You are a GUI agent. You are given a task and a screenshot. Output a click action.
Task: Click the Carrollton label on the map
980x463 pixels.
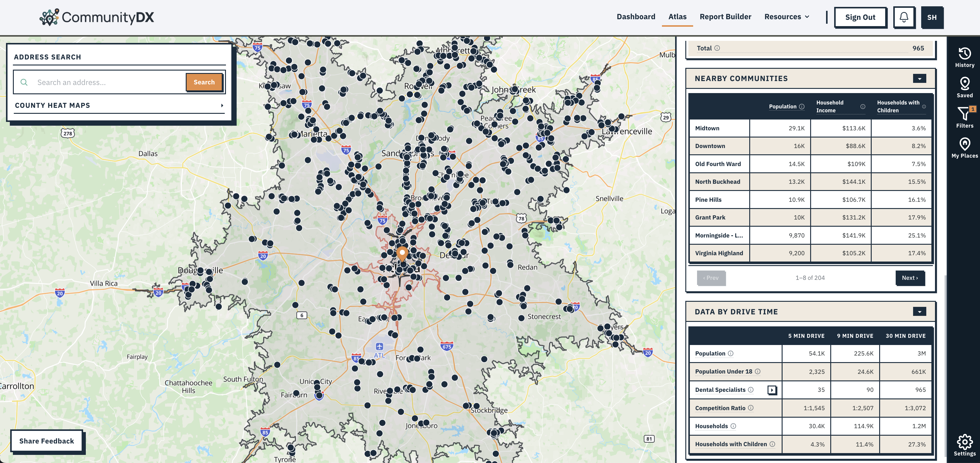click(x=17, y=386)
